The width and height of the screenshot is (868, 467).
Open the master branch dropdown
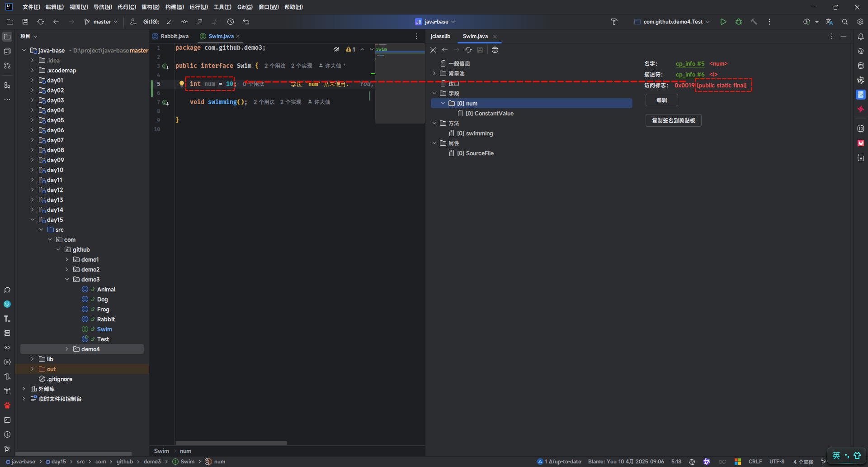coord(101,22)
